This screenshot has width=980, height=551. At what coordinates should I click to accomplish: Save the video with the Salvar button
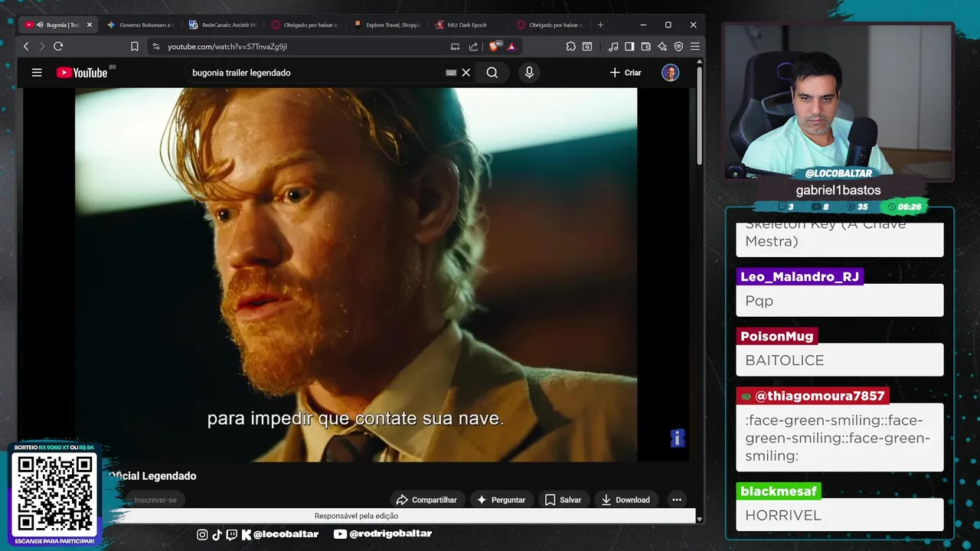pos(563,500)
